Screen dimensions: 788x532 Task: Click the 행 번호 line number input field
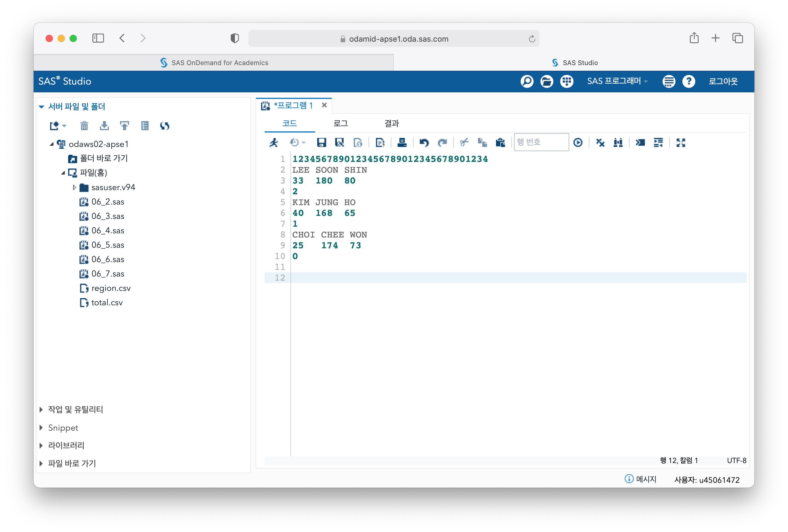pos(541,142)
